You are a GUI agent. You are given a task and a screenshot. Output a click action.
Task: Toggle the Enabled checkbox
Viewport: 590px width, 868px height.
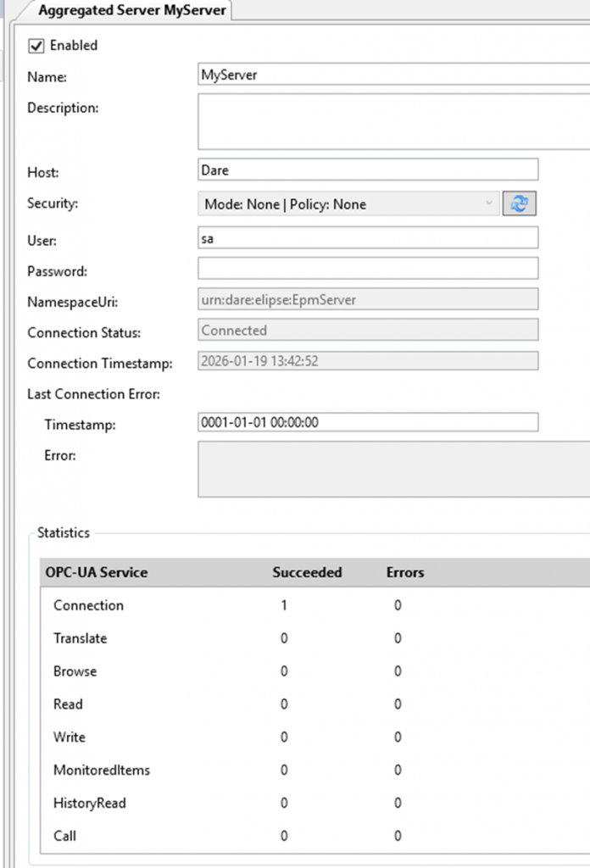click(x=36, y=46)
